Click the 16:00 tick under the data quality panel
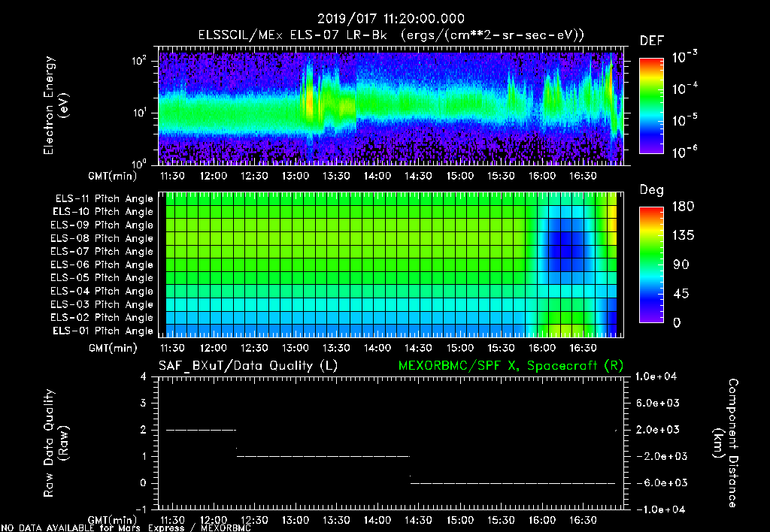This screenshot has height=532, width=770. 541,520
